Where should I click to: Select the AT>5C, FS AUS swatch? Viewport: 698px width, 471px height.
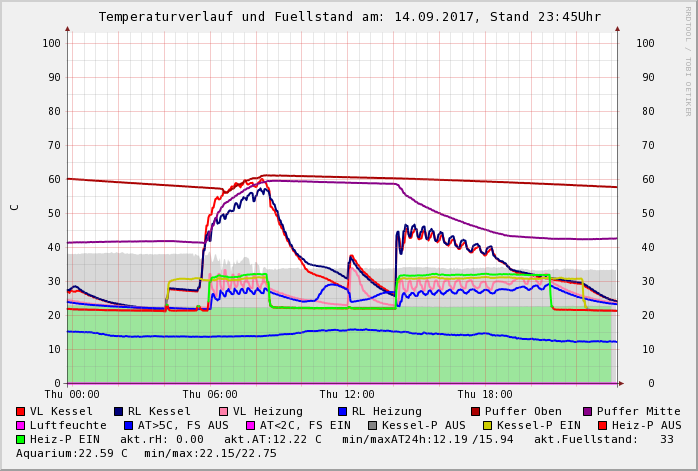(128, 425)
